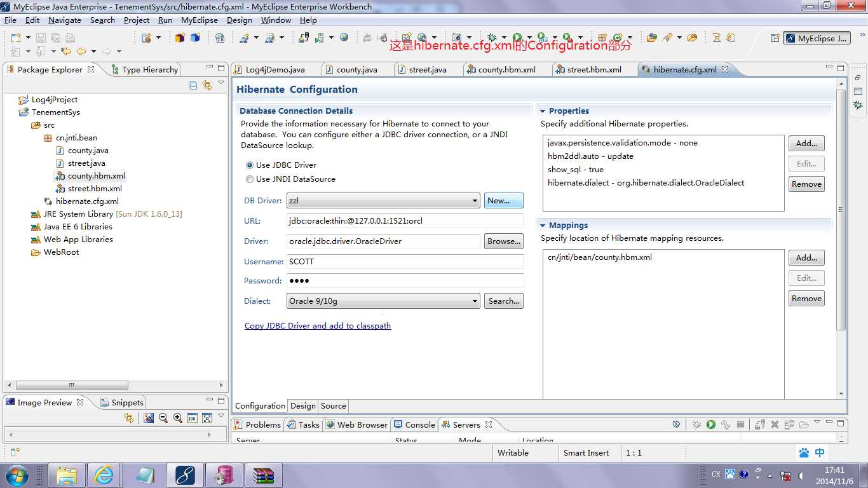The image size is (868, 488).
Task: Click the New wizard toolbar icon
Action: (x=16, y=38)
